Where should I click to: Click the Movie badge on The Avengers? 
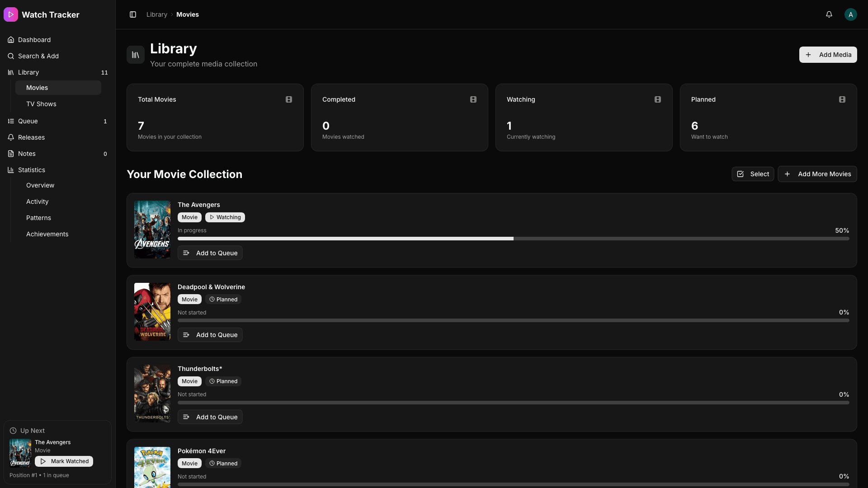[189, 217]
